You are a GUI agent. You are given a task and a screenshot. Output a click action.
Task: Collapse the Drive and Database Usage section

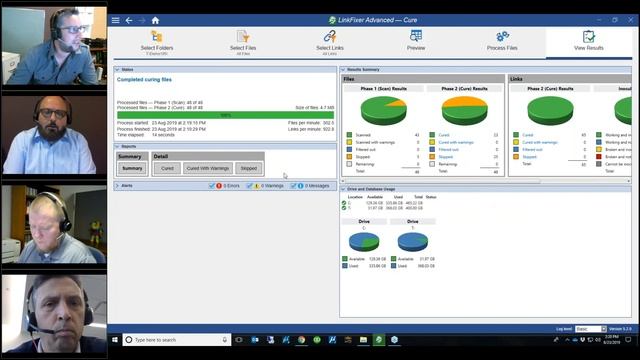tap(343, 189)
